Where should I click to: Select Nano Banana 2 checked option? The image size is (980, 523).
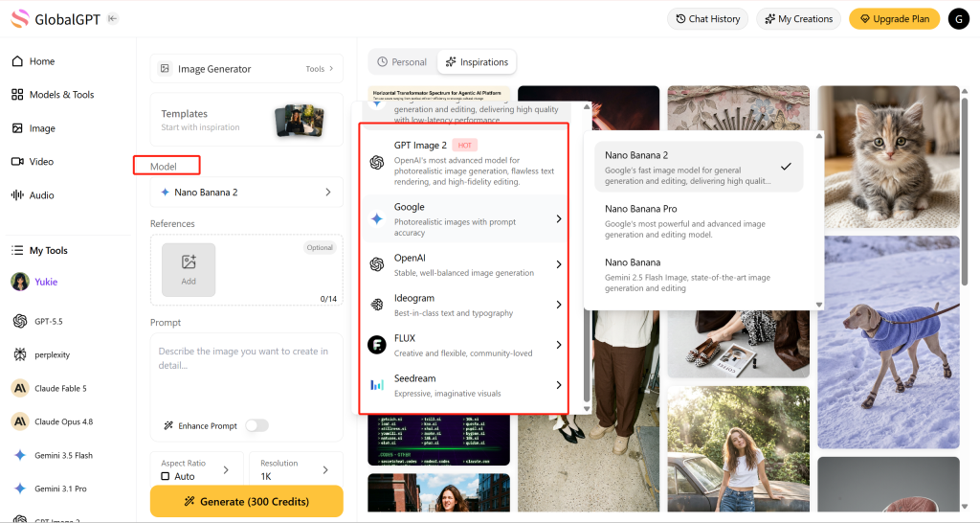[x=699, y=167]
